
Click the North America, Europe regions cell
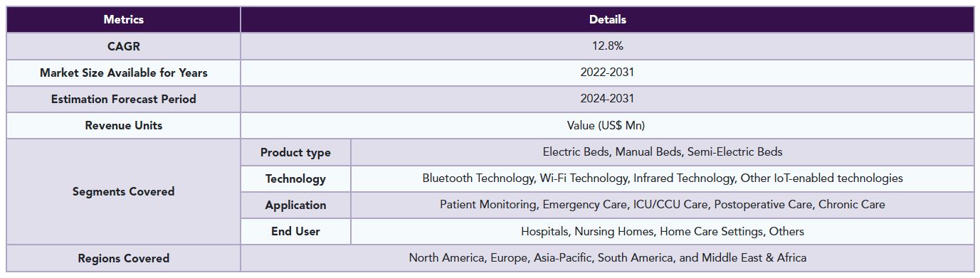coord(607,258)
